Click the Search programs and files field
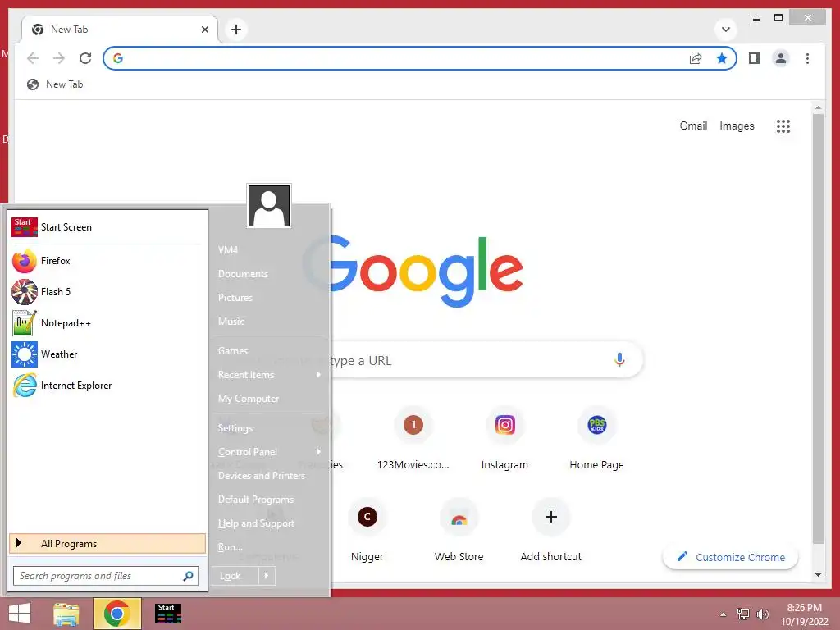Image resolution: width=840 pixels, height=630 pixels. (106, 576)
